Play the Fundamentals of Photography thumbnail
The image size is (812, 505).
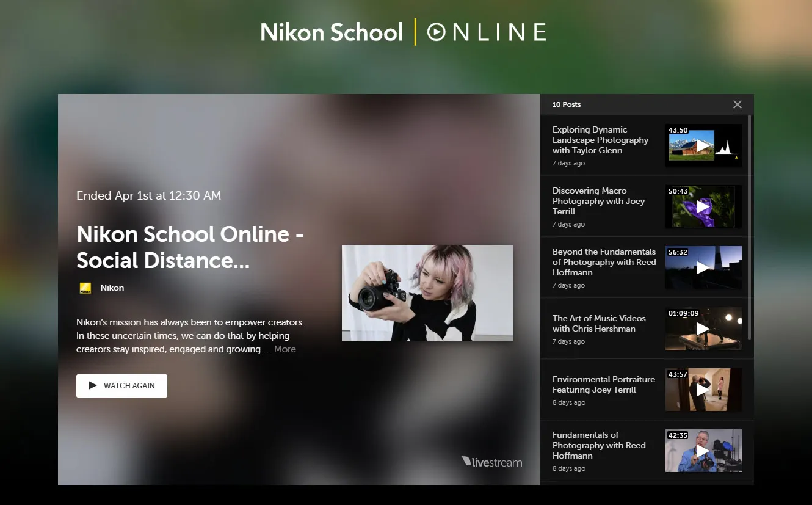(703, 451)
